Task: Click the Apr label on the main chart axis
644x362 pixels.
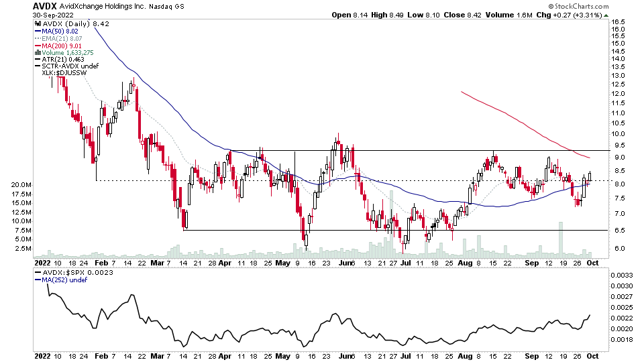Action: 225,263
